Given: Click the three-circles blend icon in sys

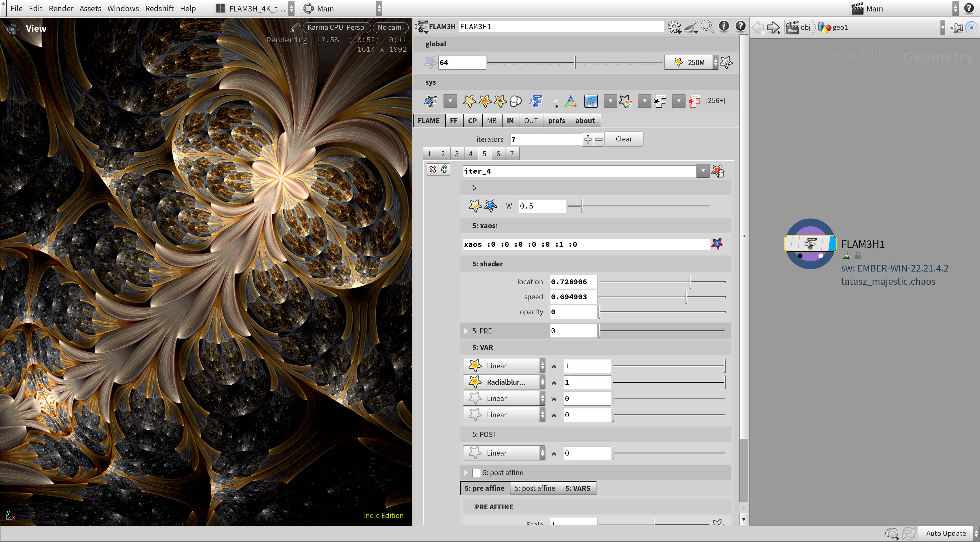Looking at the screenshot, I should [516, 101].
